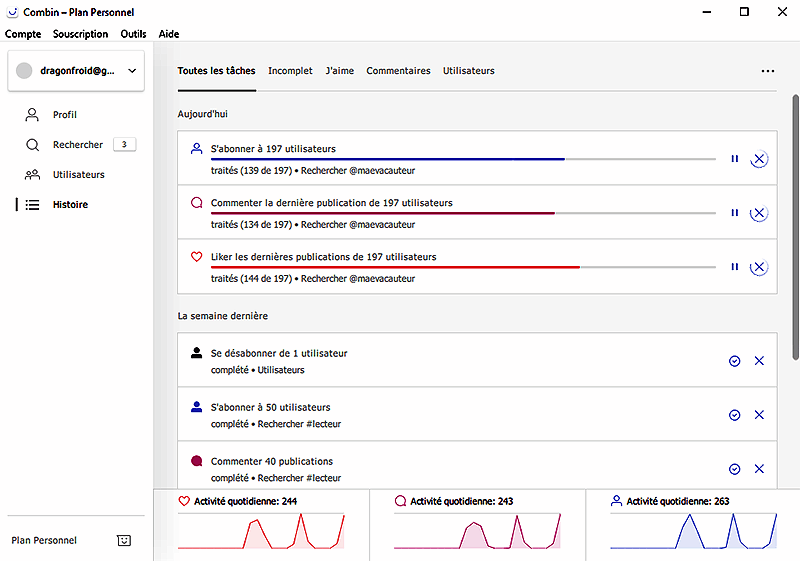
Task: Click the blue follows activity chart
Action: coord(694,531)
